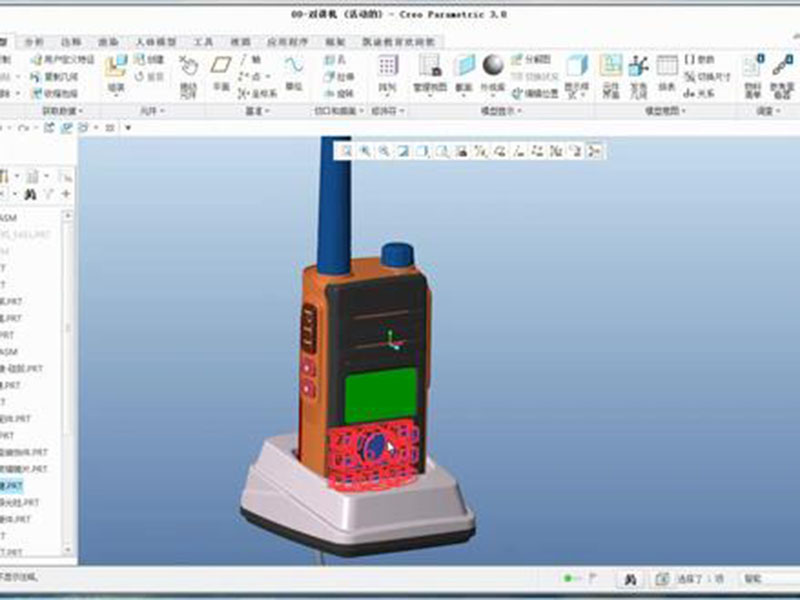Click the Sketch curve icon
This screenshot has height=600, width=800.
click(294, 70)
